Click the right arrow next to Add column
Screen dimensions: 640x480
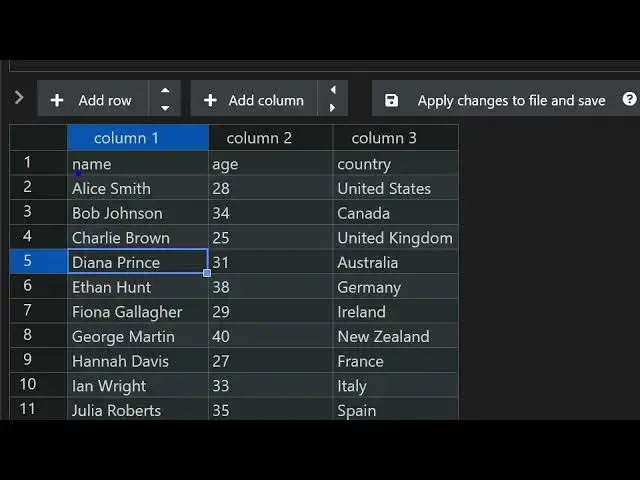(333, 108)
